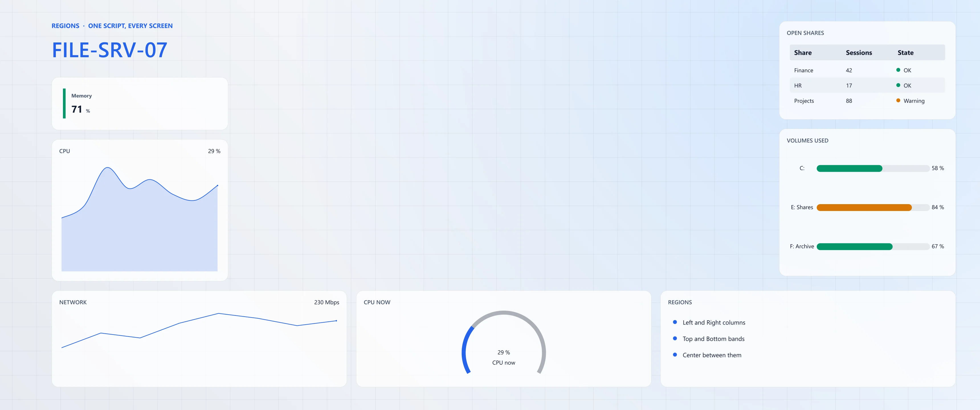
Task: Click the Center between them item
Action: pos(712,355)
